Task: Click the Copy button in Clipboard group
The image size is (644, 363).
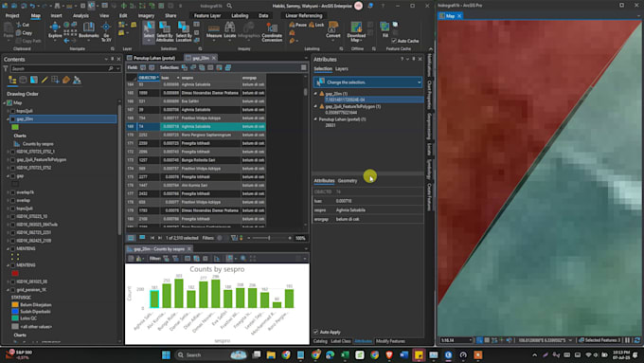Action: pyautogui.click(x=25, y=33)
